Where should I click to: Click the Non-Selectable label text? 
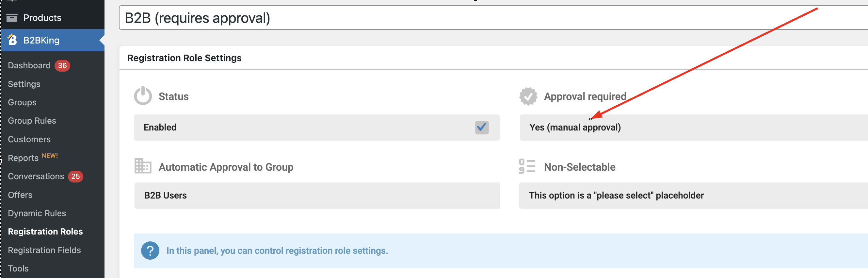[580, 167]
